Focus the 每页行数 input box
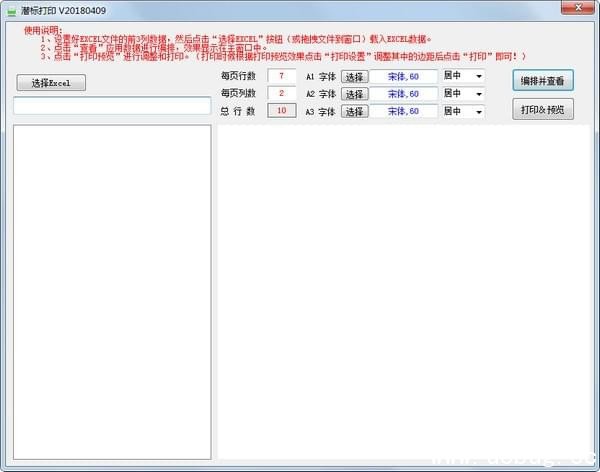 pyautogui.click(x=282, y=76)
